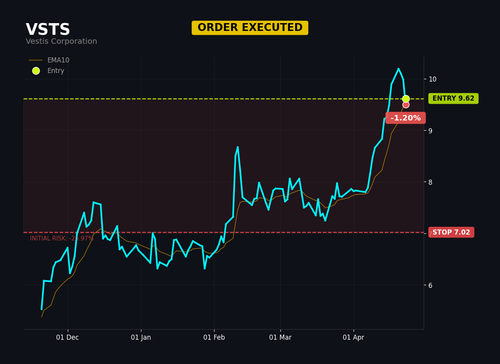Toggle the EMA10 legend entry
The height and width of the screenshot is (364, 500).
point(49,60)
